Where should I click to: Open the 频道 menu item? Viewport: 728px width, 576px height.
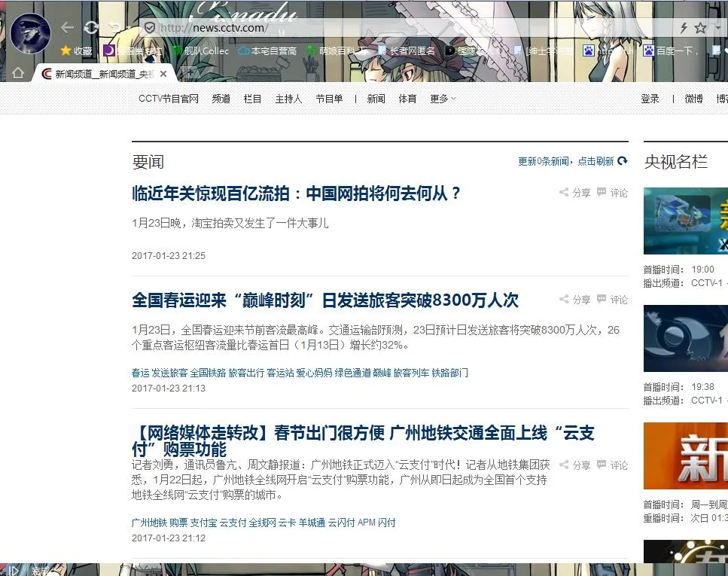221,99
